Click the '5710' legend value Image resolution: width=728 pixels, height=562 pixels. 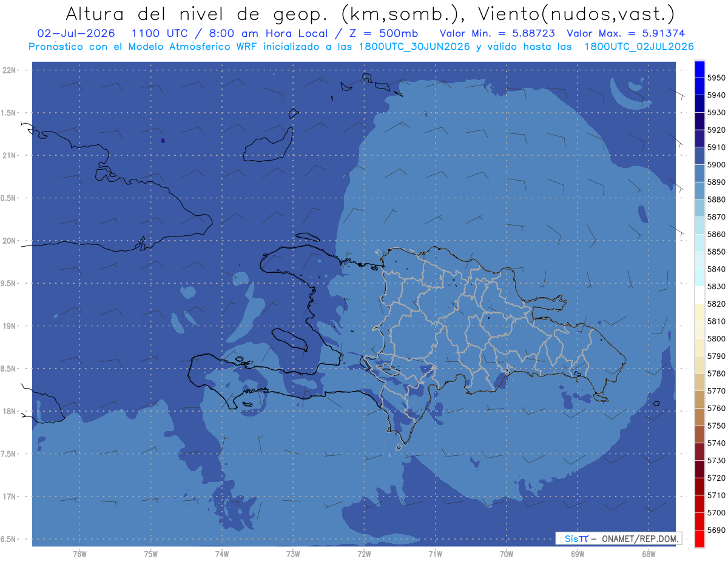[716, 495]
